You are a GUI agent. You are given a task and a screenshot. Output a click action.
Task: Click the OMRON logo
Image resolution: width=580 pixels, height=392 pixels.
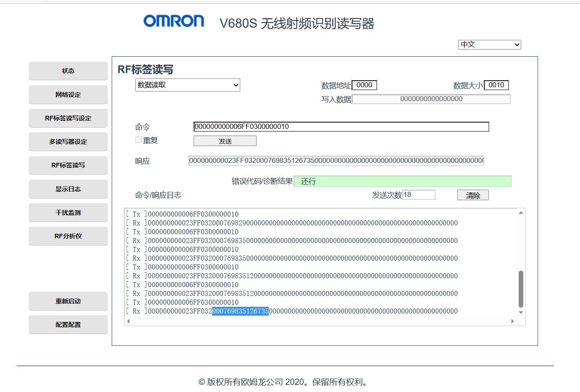(173, 21)
